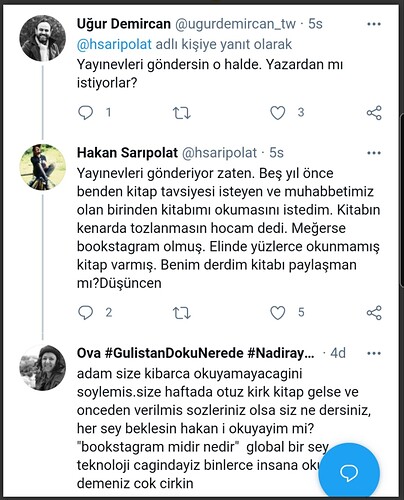Open the @hsaripolat mention link
Screen dimensions: 404x500
pyautogui.click(x=114, y=44)
